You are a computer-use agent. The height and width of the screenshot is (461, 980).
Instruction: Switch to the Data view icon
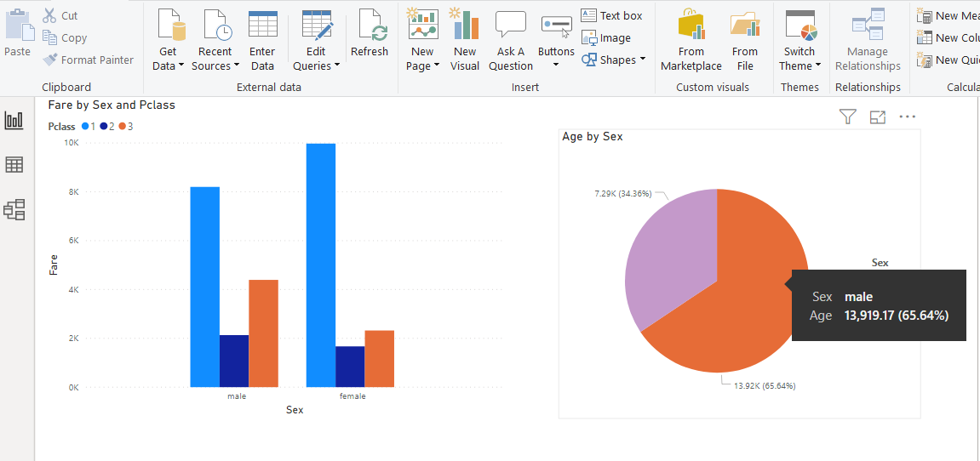tap(14, 165)
